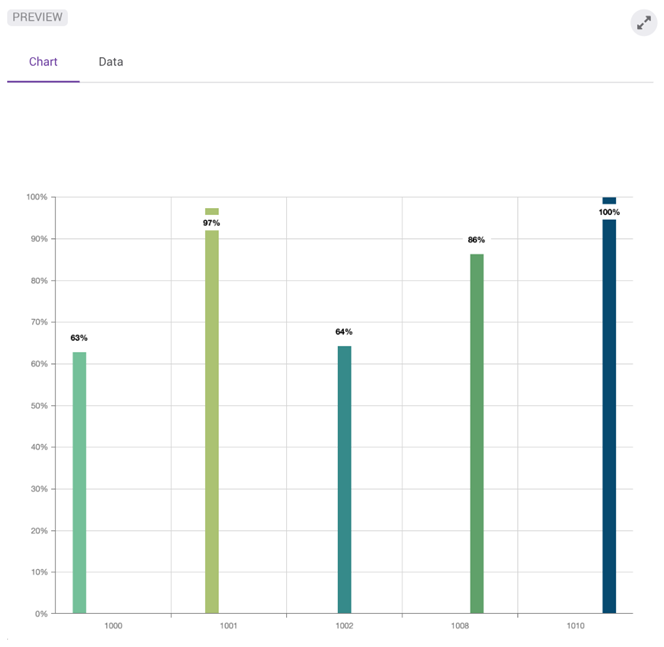
Task: Click the teal bar for 1002
Action: click(344, 479)
